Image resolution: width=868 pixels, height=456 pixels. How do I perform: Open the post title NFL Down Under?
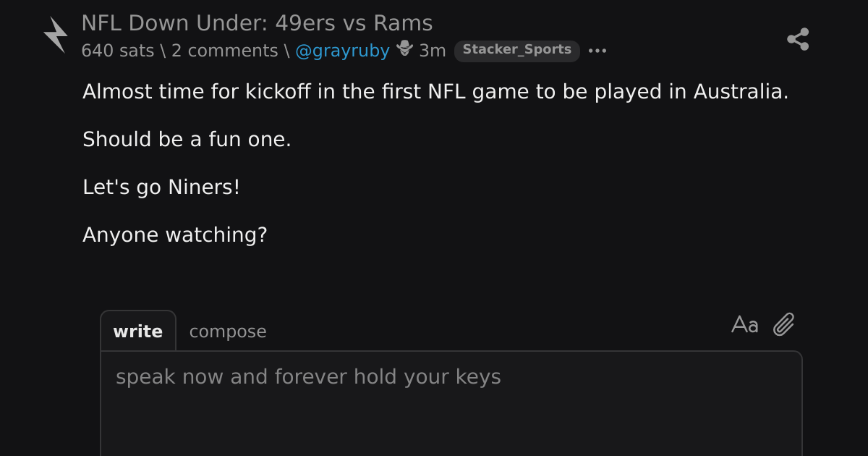(257, 23)
